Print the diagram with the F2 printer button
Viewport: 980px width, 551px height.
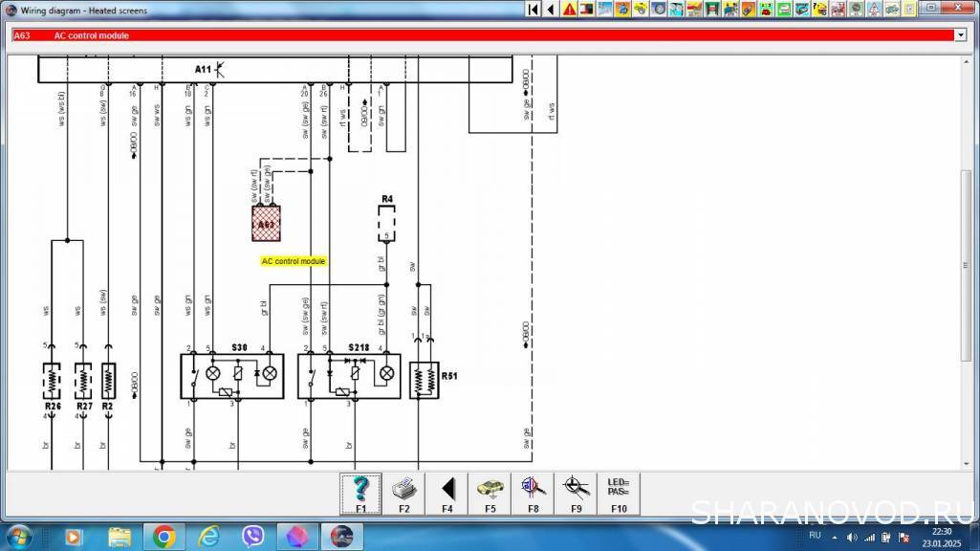tap(403, 493)
